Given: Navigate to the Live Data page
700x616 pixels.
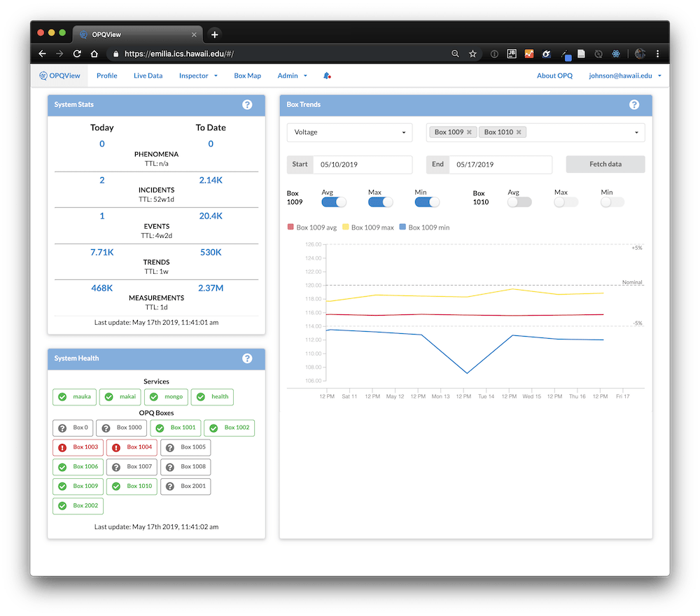Looking at the screenshot, I should (148, 76).
